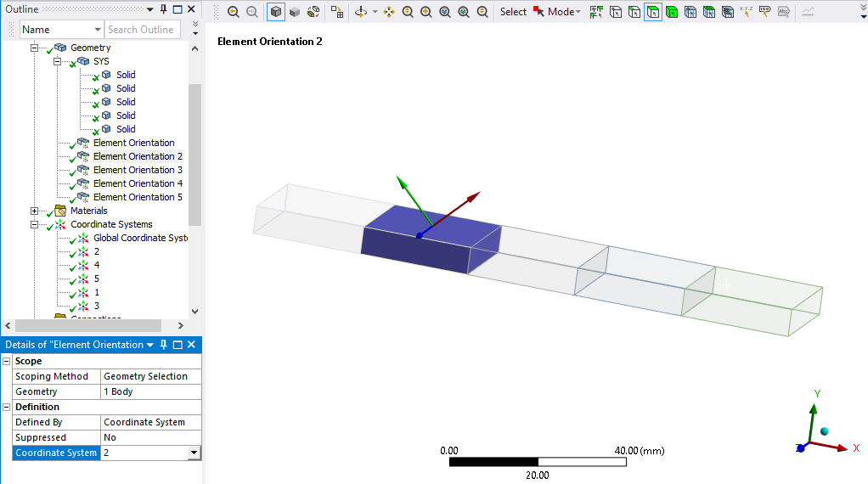
Task: Select shaded exterior and edges display icon
Action: 276,12
